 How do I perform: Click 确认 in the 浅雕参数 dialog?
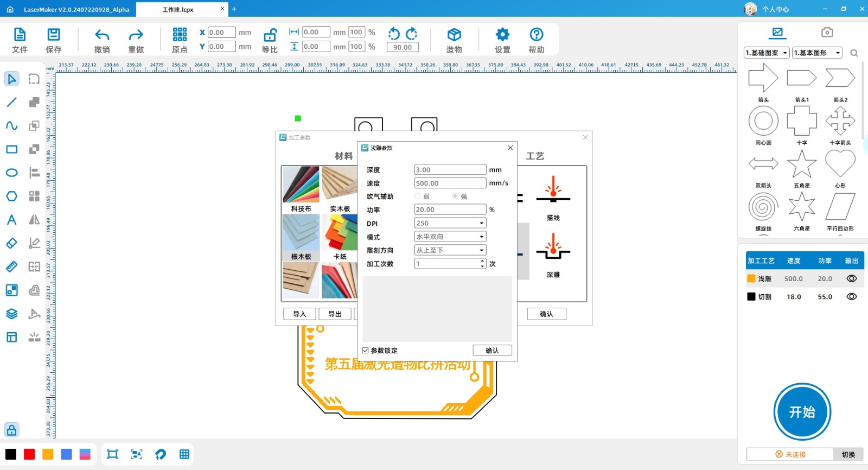(x=492, y=351)
